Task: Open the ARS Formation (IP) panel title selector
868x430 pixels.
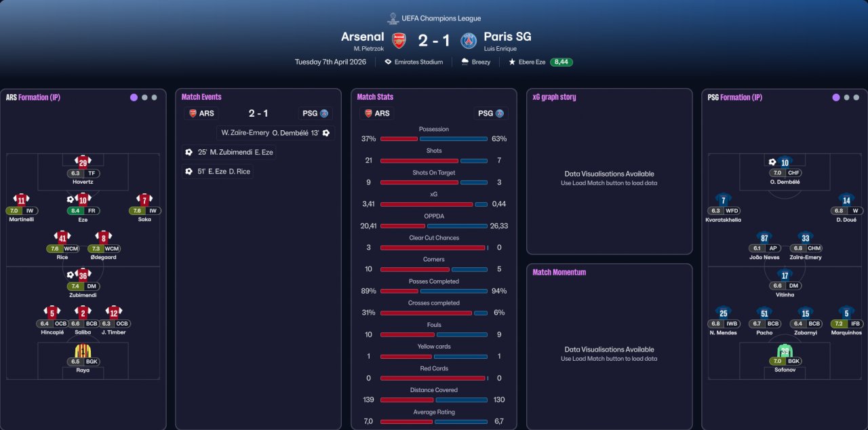Action: (33, 98)
